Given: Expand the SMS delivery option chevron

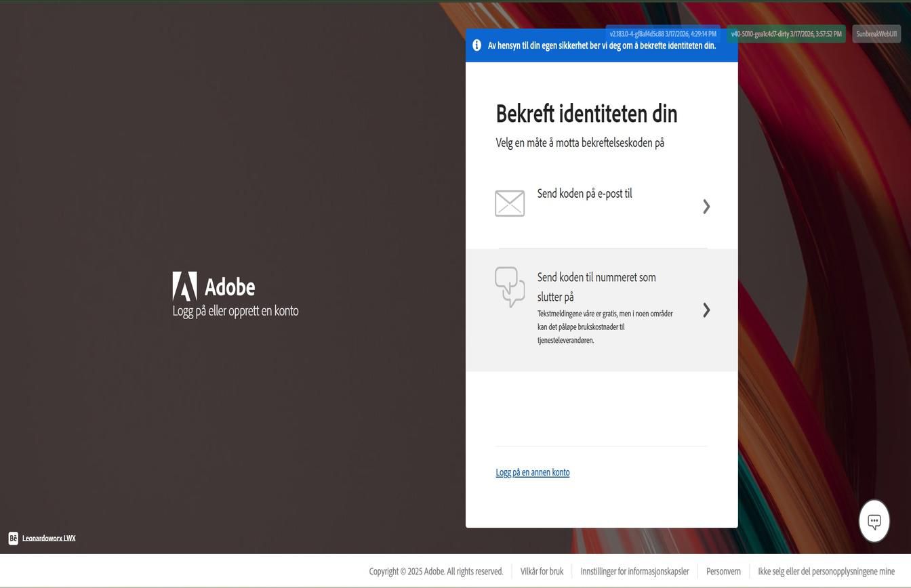Looking at the screenshot, I should (706, 310).
